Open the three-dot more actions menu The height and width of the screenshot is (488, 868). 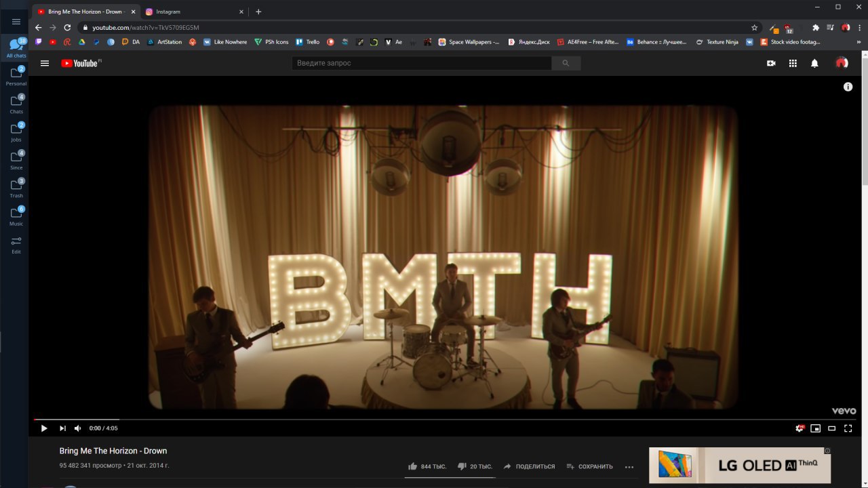[629, 466]
